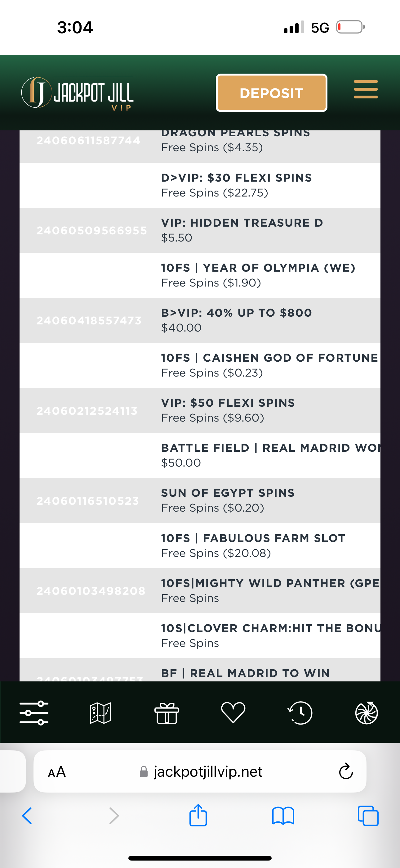Open the clock history icon

coord(300,713)
